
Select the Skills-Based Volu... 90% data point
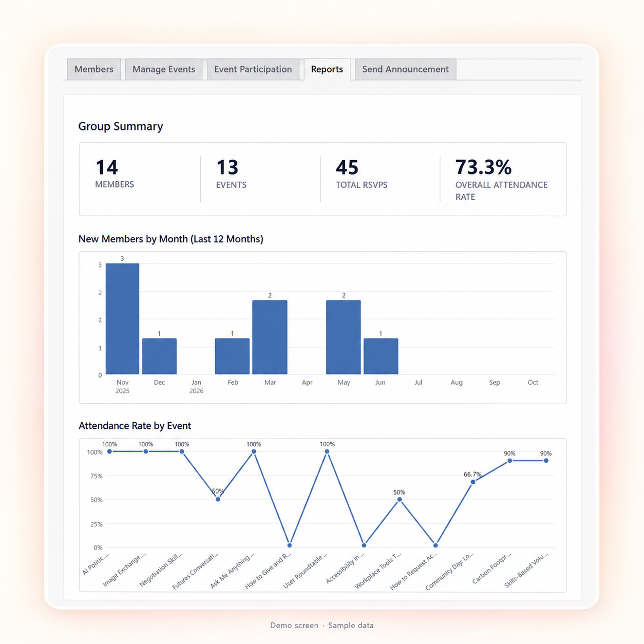click(x=546, y=461)
